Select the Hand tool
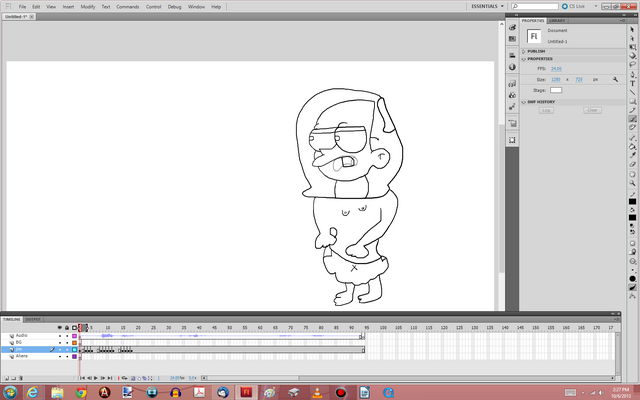The width and height of the screenshot is (640, 400). pyautogui.click(x=633, y=174)
